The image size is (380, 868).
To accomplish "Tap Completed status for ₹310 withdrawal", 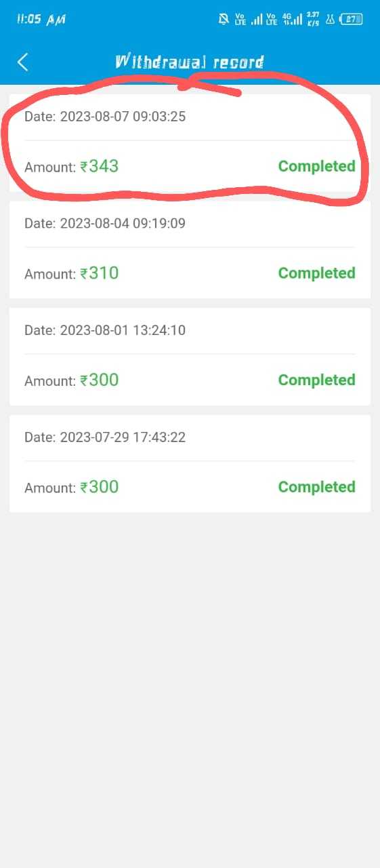I will 316,273.
